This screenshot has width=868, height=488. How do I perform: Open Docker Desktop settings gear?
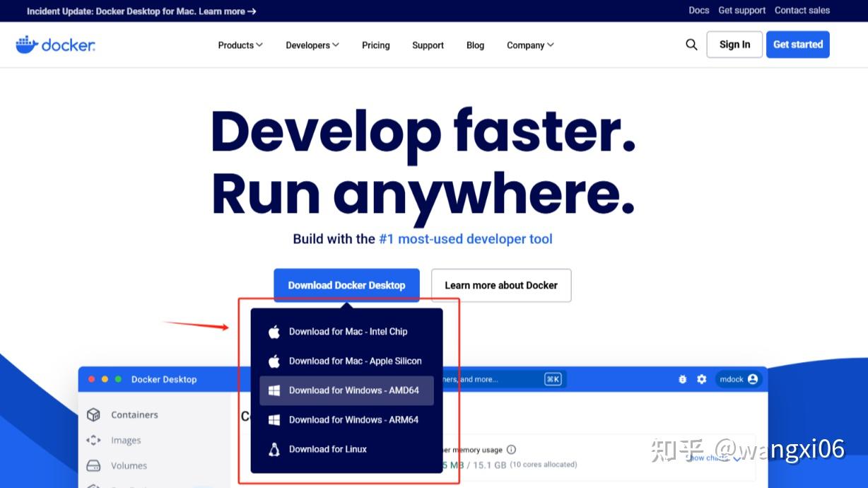tap(701, 379)
